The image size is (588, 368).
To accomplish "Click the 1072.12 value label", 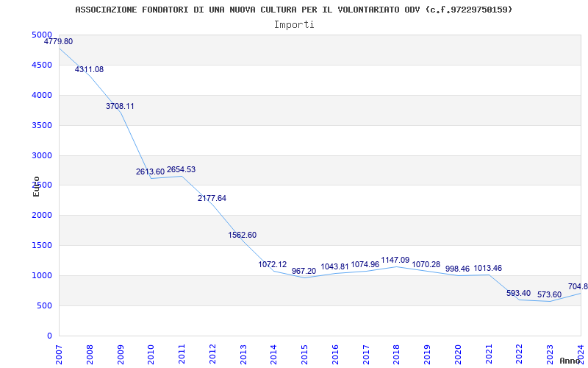I will coord(272,264).
